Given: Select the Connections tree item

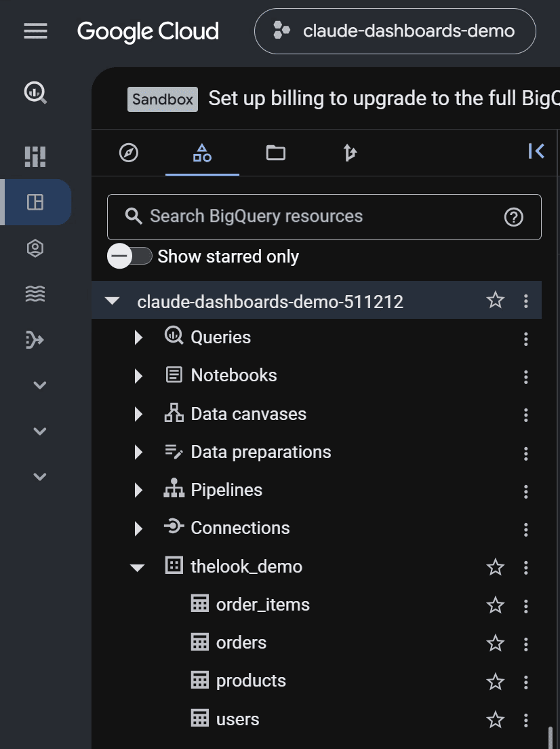Looking at the screenshot, I should pyautogui.click(x=240, y=528).
